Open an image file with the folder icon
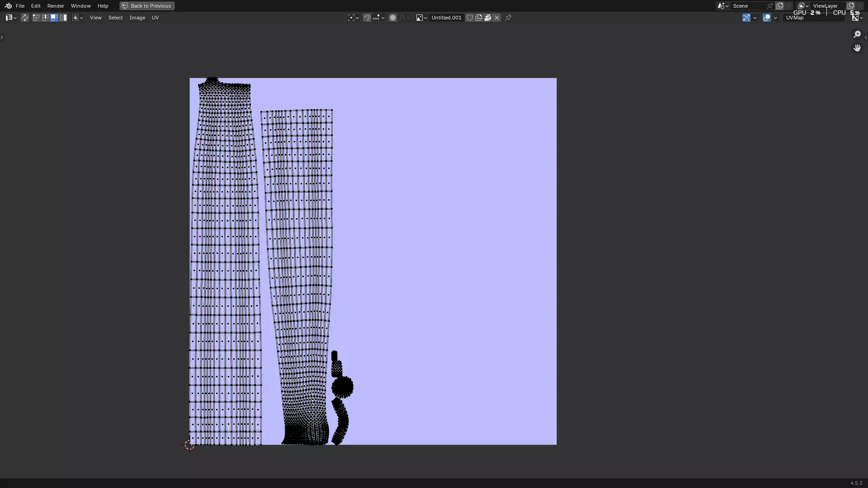Screen dimensions: 868x488 [488, 18]
